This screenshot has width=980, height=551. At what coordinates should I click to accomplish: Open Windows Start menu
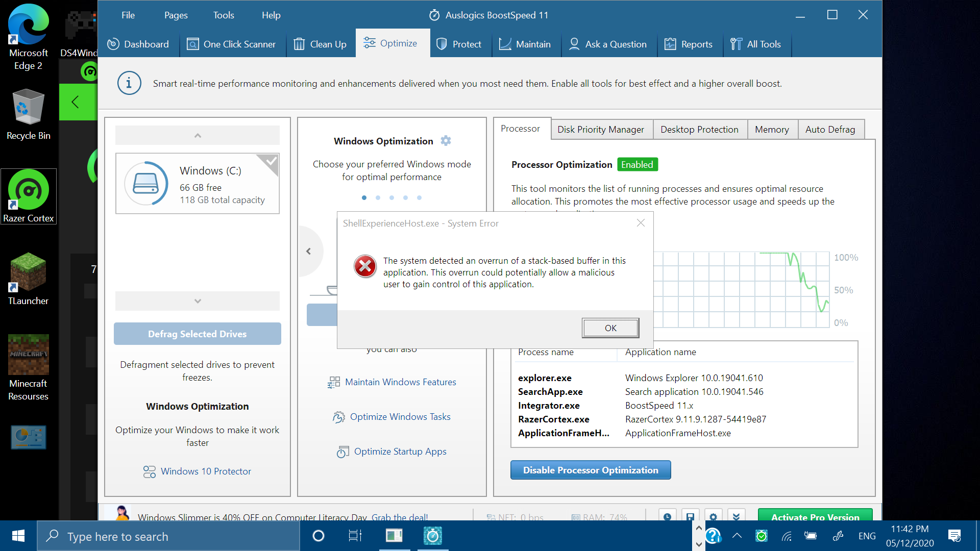pos(18,536)
